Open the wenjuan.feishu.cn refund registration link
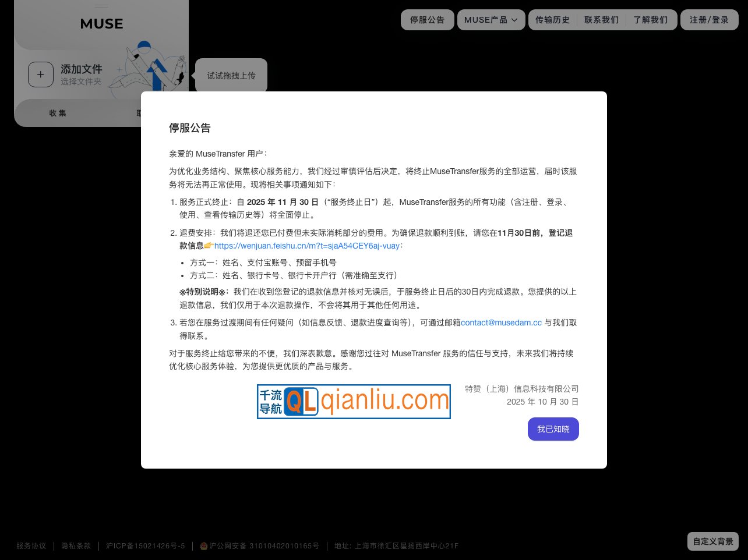 [306, 246]
